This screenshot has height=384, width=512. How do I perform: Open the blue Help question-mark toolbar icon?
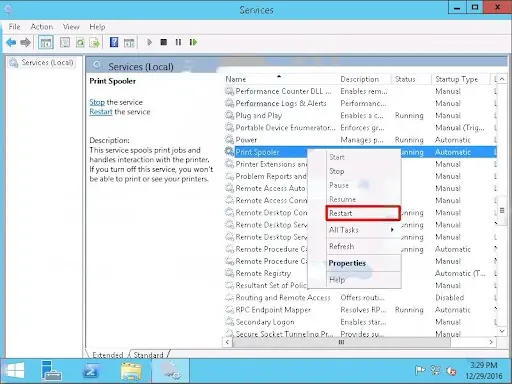[x=114, y=42]
